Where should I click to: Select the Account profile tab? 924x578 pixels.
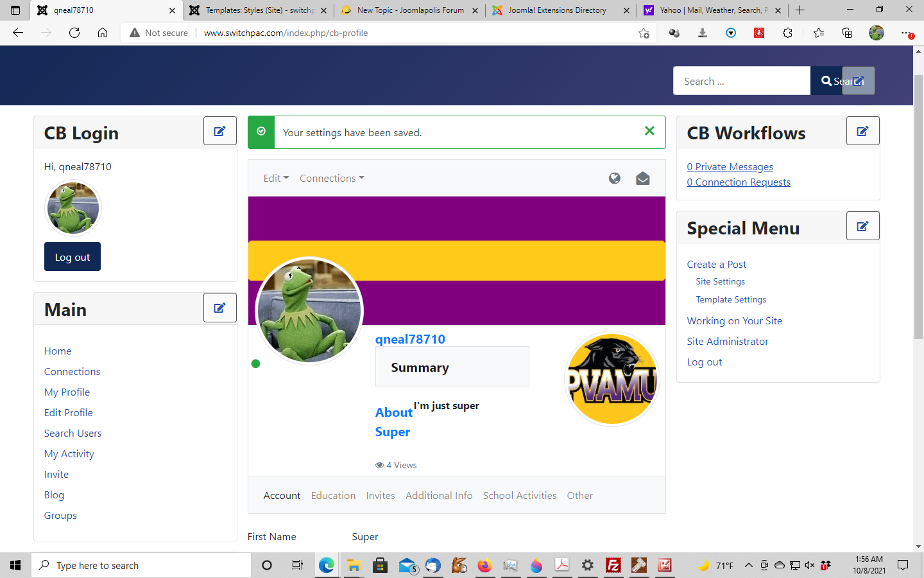282,496
